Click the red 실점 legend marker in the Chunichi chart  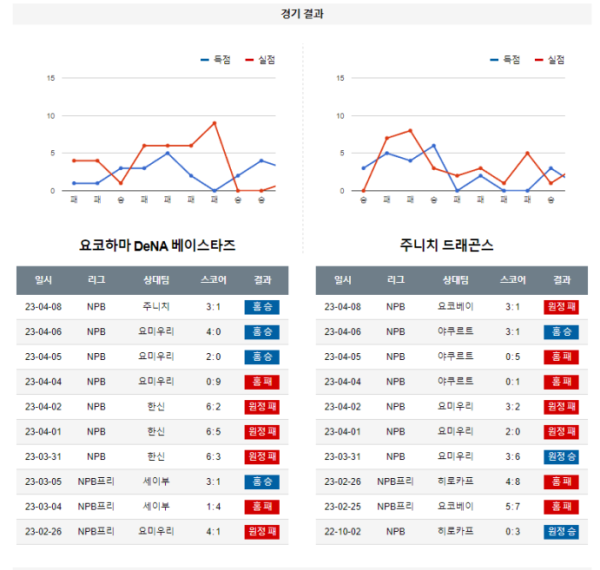point(539,60)
